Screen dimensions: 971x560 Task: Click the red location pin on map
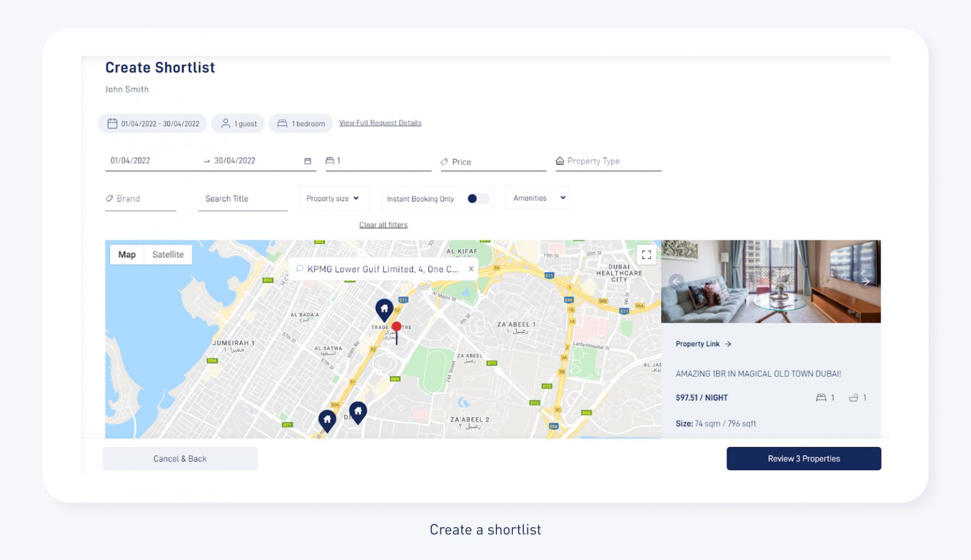396,327
